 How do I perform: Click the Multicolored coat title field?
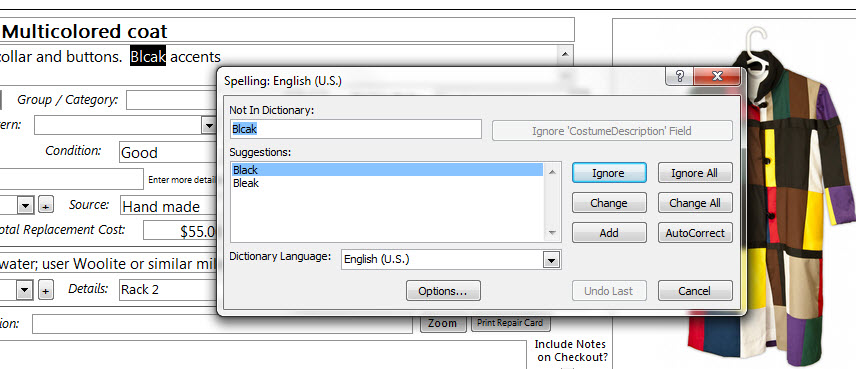tap(287, 30)
